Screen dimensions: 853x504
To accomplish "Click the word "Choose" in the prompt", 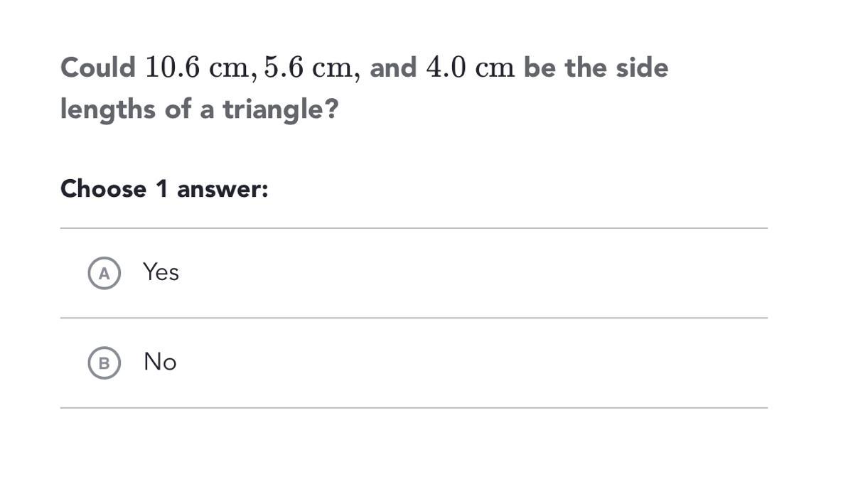I will (x=103, y=189).
